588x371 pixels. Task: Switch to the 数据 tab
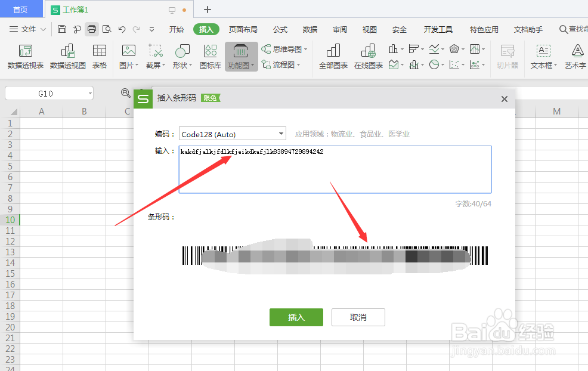click(x=310, y=30)
